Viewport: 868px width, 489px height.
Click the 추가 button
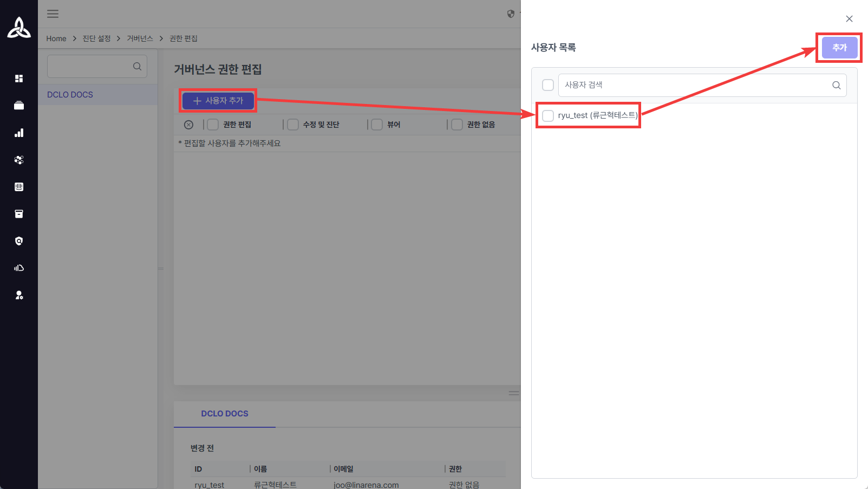[x=839, y=48]
